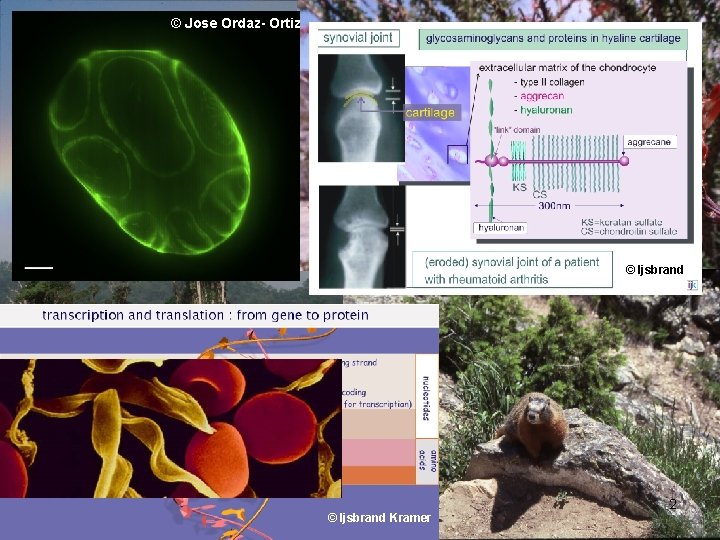Click the boxed "hyaluronan" label
720x540 pixels.
pos(500,228)
